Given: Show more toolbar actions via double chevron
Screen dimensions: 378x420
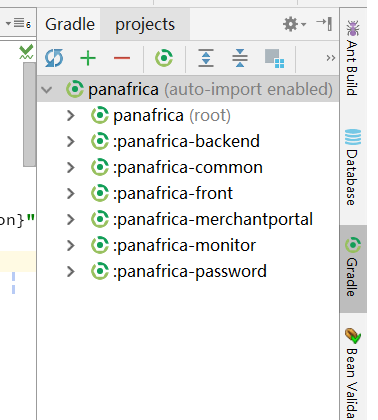Looking at the screenshot, I should pos(331,58).
